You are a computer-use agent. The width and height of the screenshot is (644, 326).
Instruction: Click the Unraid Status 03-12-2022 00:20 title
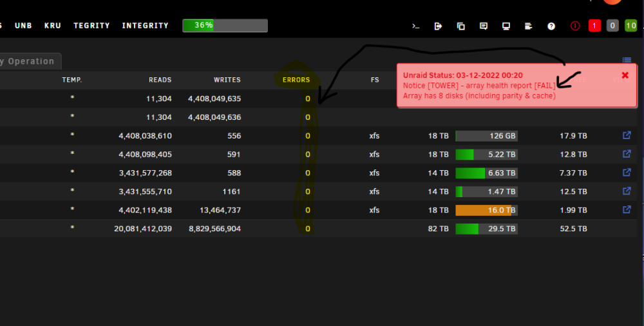(x=462, y=75)
